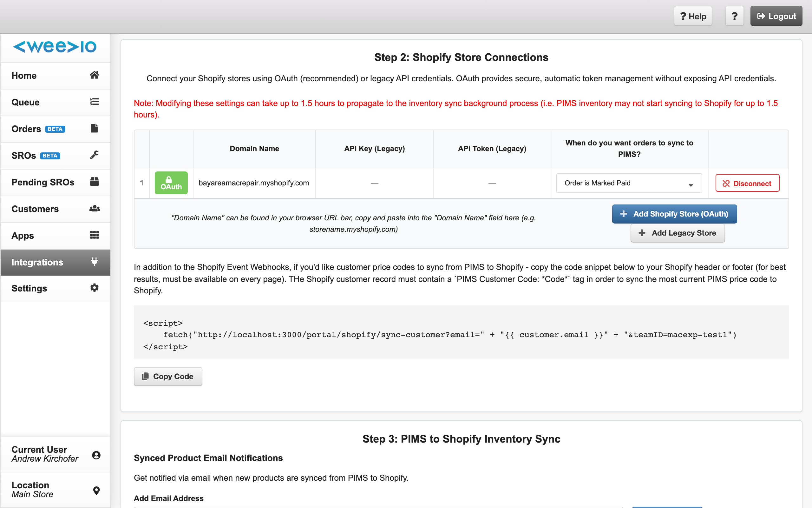Click the Pending SROs box icon

click(x=94, y=182)
